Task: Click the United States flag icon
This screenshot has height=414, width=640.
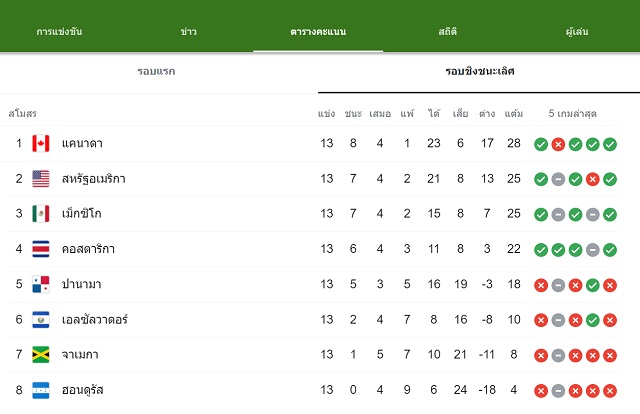Action: [x=41, y=179]
